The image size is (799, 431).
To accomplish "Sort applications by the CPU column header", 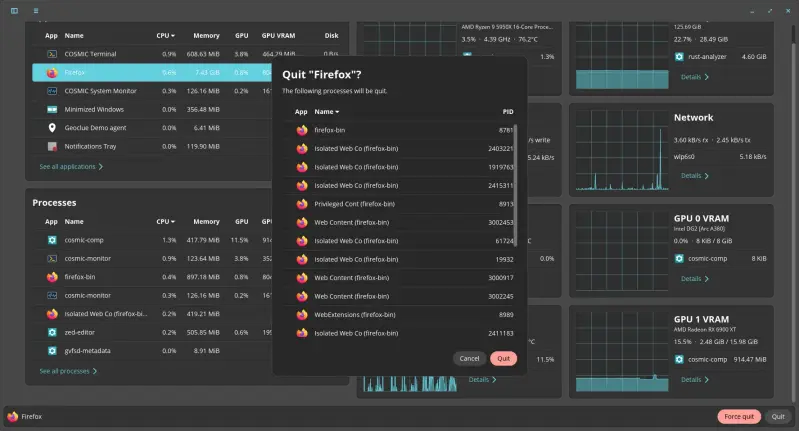I will tap(165, 36).
